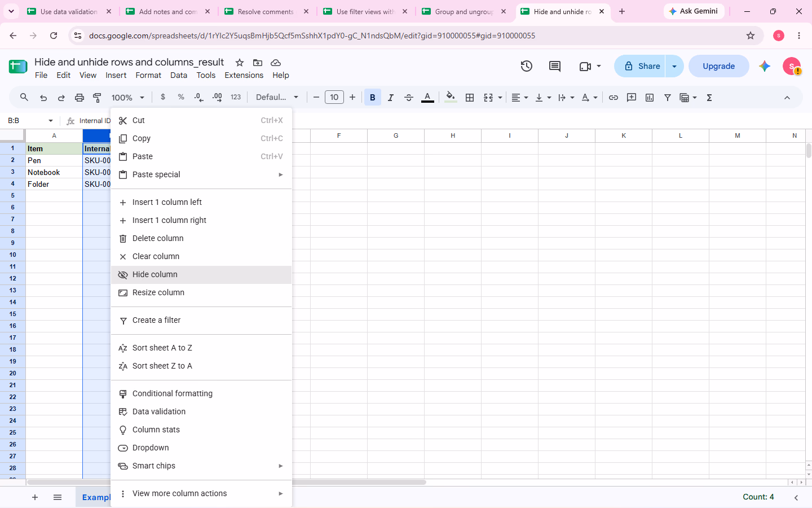Image resolution: width=812 pixels, height=508 pixels.
Task: Toggle strikethrough formatting
Action: (409, 98)
